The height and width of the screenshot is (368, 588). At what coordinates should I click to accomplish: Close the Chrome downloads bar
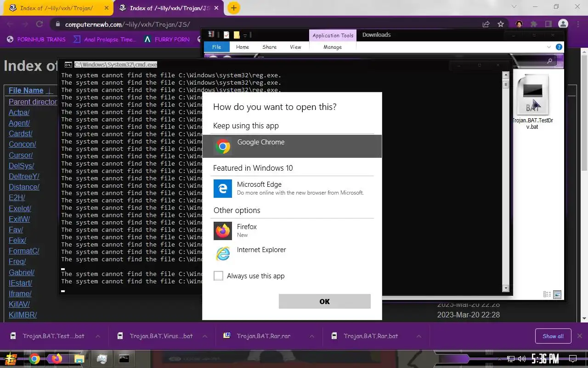pyautogui.click(x=580, y=336)
